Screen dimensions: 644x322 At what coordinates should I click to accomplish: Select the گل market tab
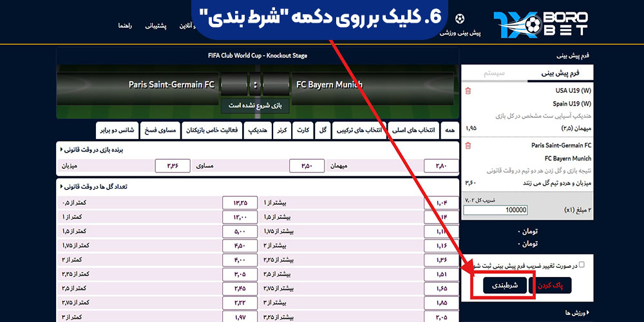323,130
